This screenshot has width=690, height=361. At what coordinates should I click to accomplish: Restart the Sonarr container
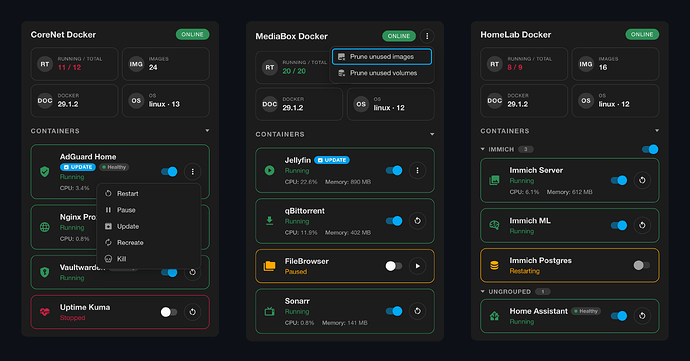(417, 311)
